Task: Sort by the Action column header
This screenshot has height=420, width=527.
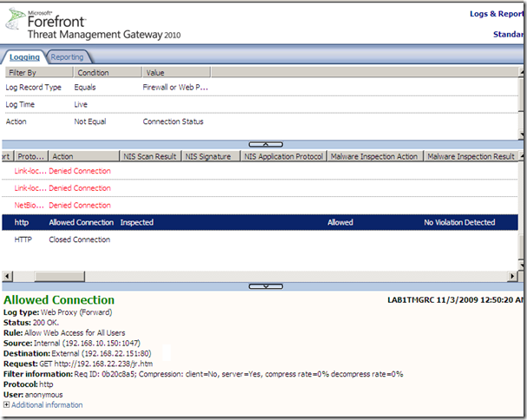Action: point(84,156)
